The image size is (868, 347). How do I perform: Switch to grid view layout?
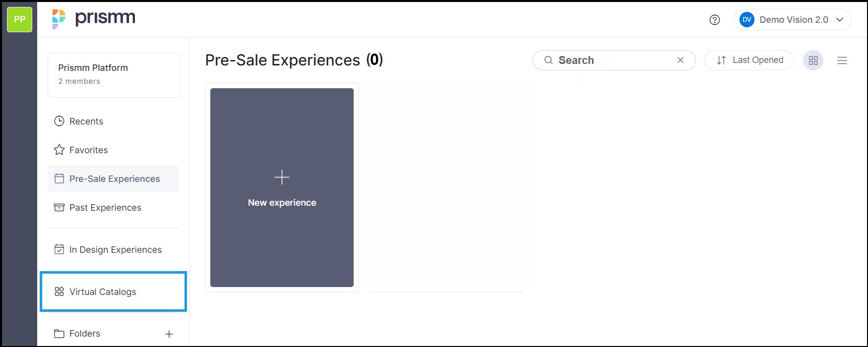(813, 60)
